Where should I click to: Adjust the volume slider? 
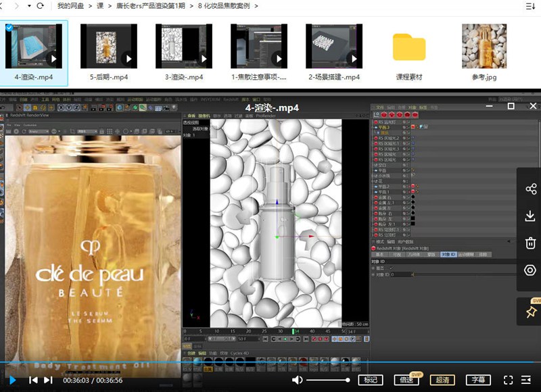coord(326,378)
